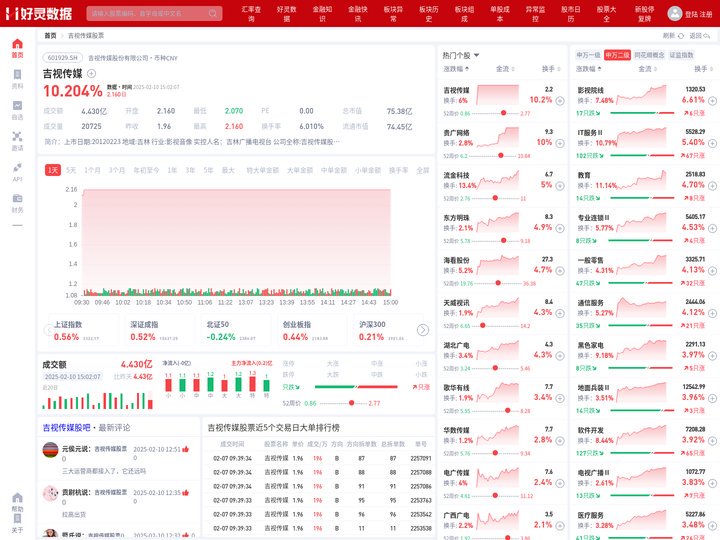Sort sector list by 涨跌幅
This screenshot has width=720, height=540.
pos(588,69)
